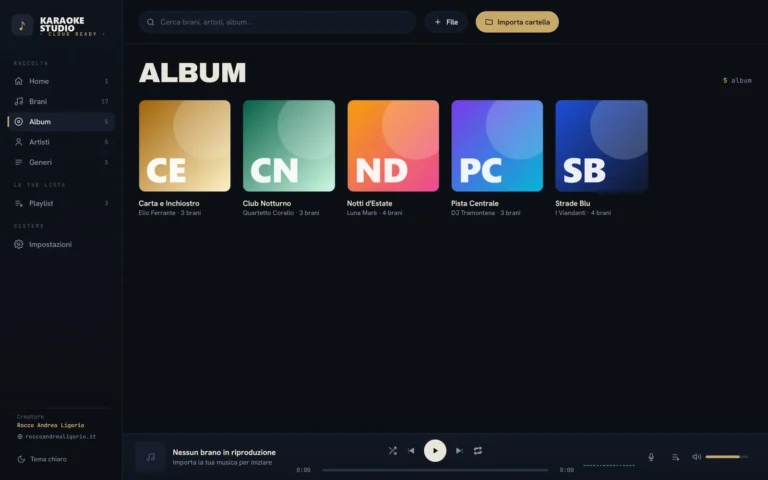Click Nessun brano in riproduzione text
768x480 pixels.
coord(224,453)
